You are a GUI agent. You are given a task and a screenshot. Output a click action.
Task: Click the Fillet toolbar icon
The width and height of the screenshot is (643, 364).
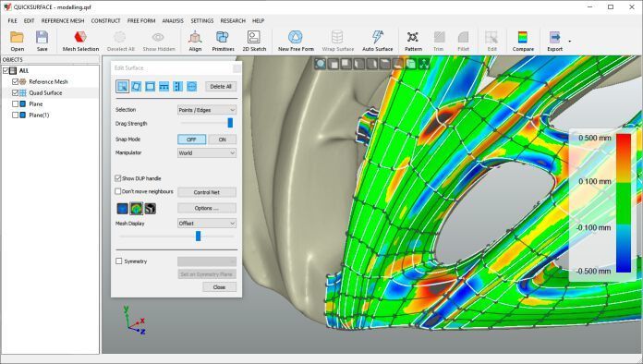click(463, 37)
